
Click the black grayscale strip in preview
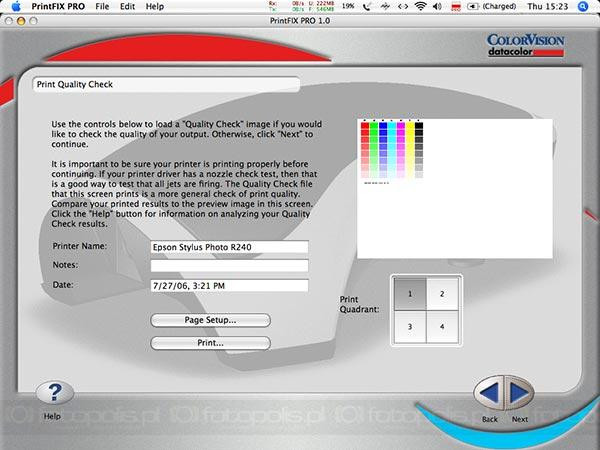(x=419, y=150)
